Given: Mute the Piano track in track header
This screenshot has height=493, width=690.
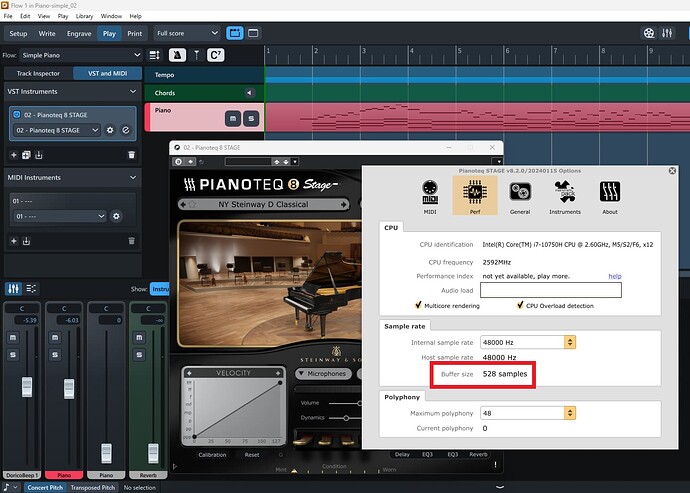Looking at the screenshot, I should click(233, 118).
